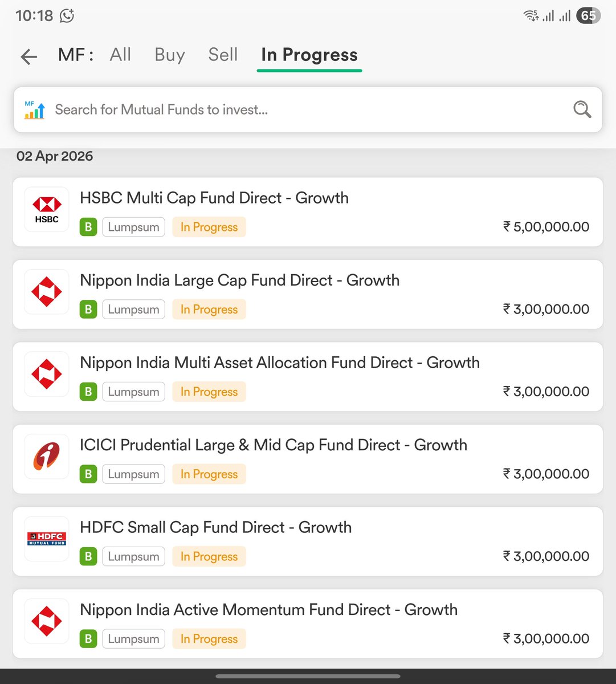Tap the green B badge on the Nippon Large Cap row
This screenshot has width=616, height=684.
tap(88, 310)
